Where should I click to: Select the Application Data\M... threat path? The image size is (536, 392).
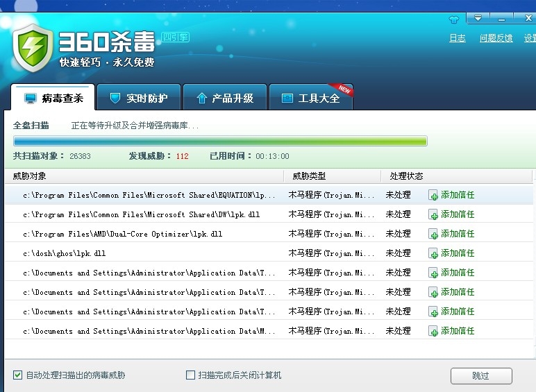[x=149, y=331]
